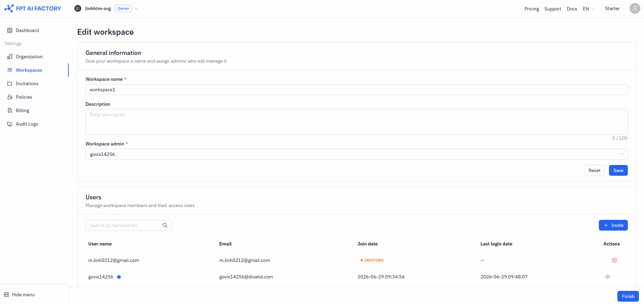Click email govix14256@divahd.com
The width and height of the screenshot is (644, 304).
point(246,277)
